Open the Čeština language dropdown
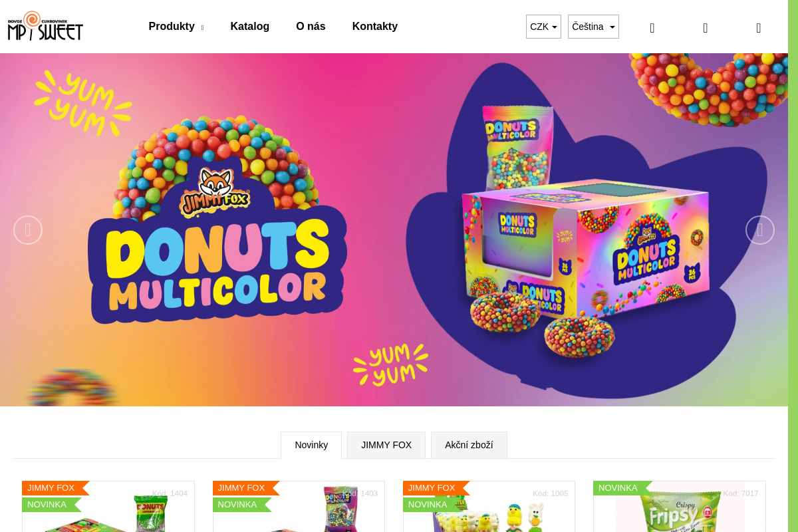The width and height of the screenshot is (798, 532). (593, 27)
